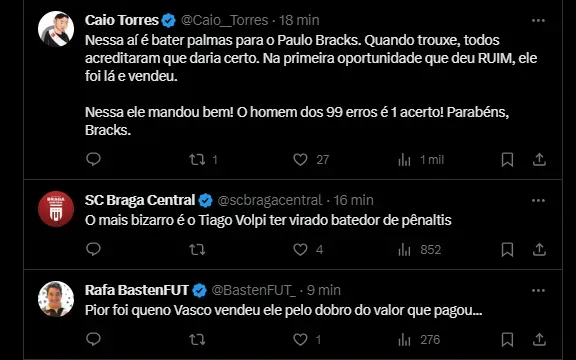Bookmark the SC Braga Central tweet
The image size is (576, 360).
coord(507,249)
